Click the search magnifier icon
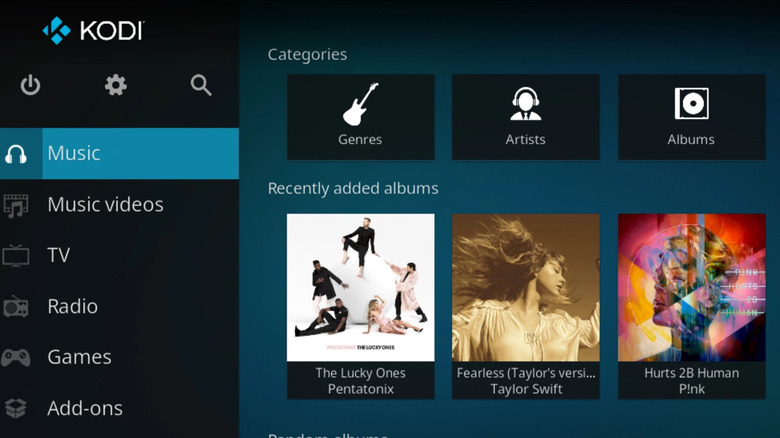Screen dimensions: 780x438 tap(201, 86)
